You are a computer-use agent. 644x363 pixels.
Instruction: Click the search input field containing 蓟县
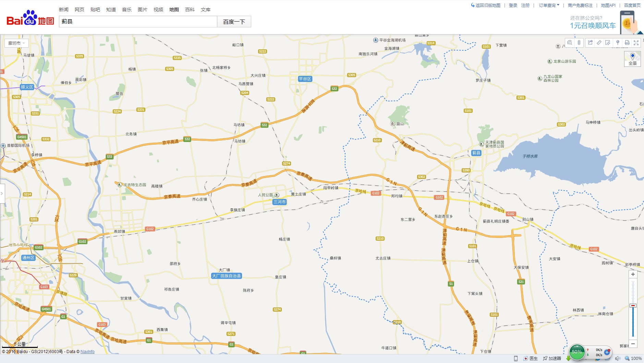tap(138, 22)
